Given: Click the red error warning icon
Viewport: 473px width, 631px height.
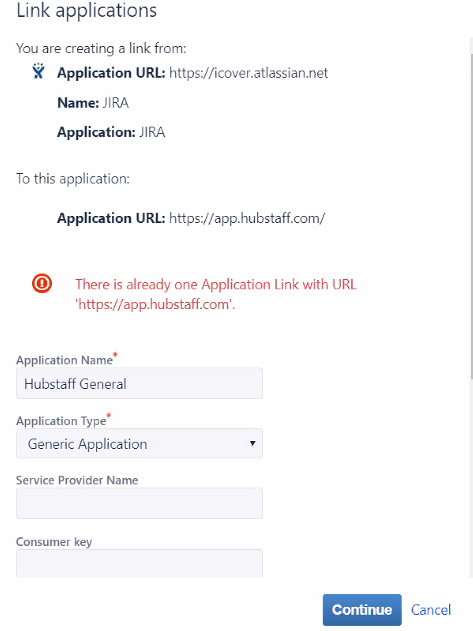Looking at the screenshot, I should click(42, 283).
